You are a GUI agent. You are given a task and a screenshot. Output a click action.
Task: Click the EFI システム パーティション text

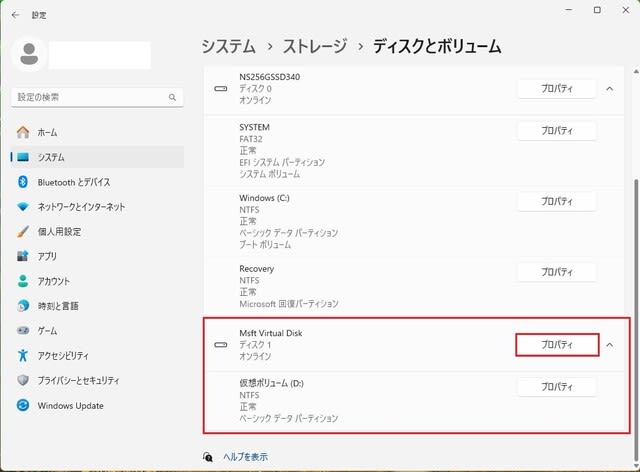pyautogui.click(x=282, y=162)
